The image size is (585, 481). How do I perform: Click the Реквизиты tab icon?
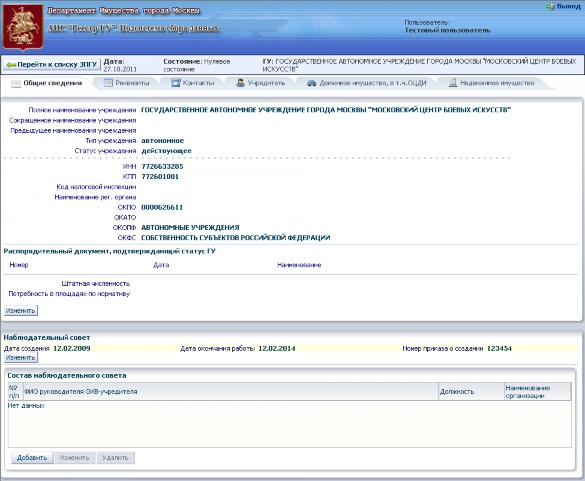[x=108, y=83]
